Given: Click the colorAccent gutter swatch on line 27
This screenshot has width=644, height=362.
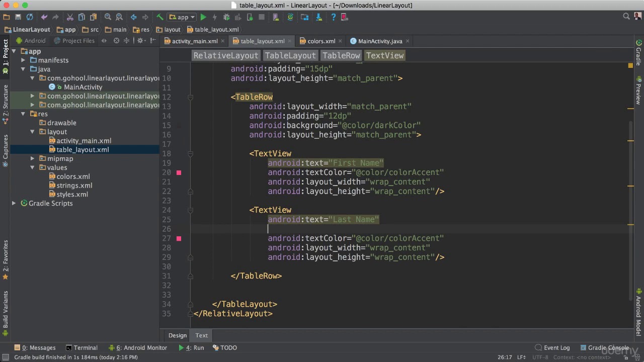Looking at the screenshot, I should 179,238.
